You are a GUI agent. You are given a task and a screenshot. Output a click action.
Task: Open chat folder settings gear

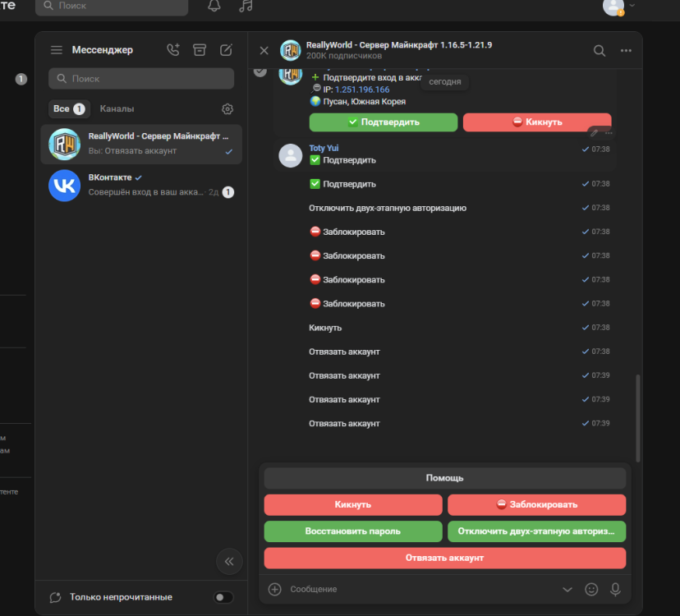227,109
